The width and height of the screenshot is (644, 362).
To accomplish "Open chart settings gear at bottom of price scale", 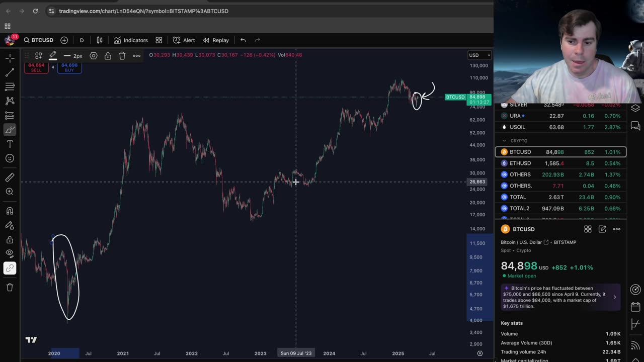I will click(479, 353).
